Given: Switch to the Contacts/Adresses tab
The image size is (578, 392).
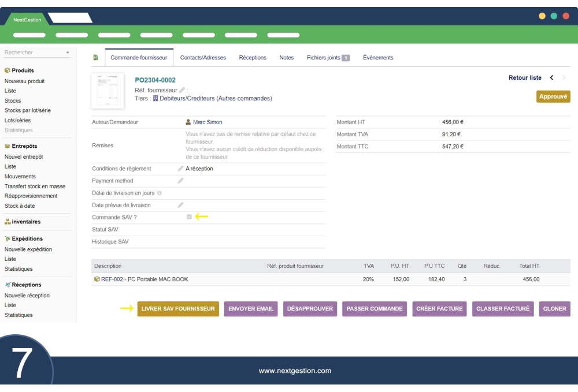Looking at the screenshot, I should (x=203, y=58).
